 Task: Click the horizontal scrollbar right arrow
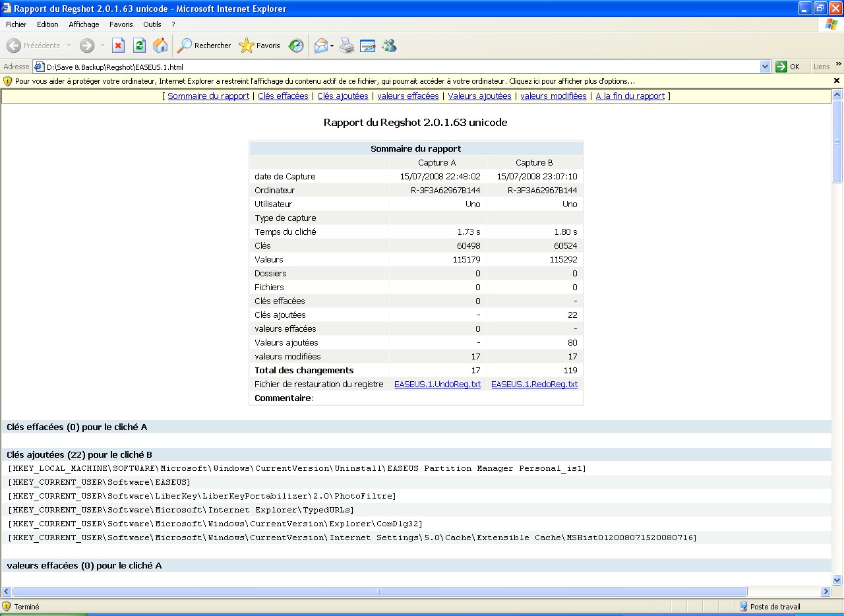tap(826, 592)
